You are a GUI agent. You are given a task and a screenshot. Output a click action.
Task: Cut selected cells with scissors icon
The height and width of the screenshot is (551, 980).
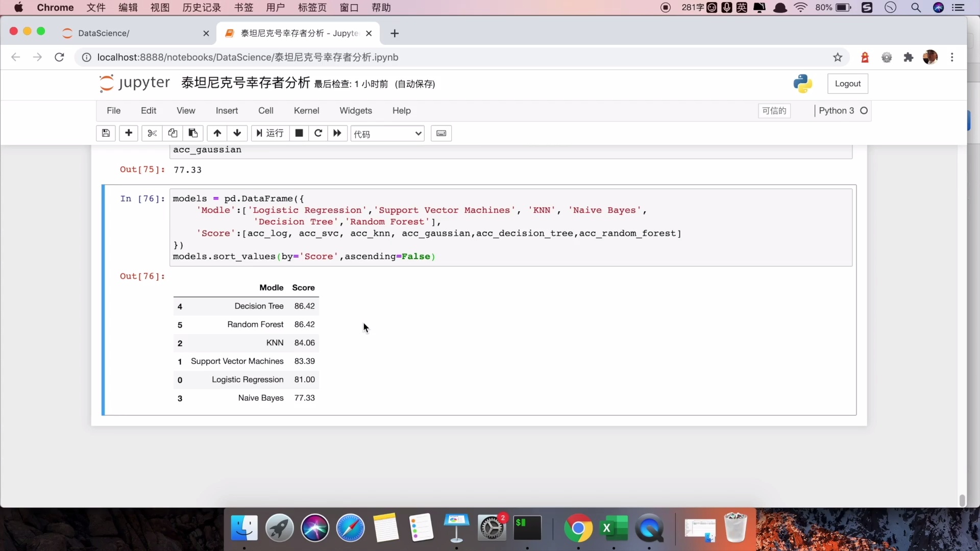[152, 133]
